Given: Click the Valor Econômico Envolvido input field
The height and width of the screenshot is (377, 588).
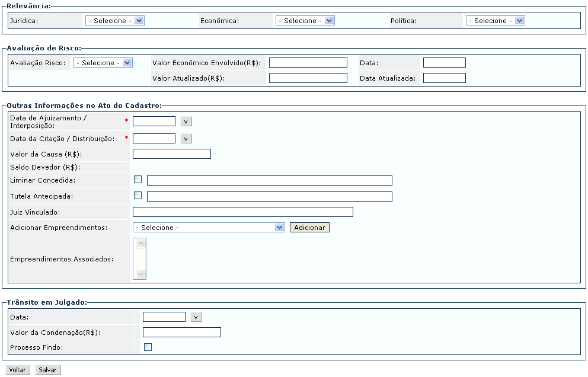Looking at the screenshot, I should coord(308,63).
